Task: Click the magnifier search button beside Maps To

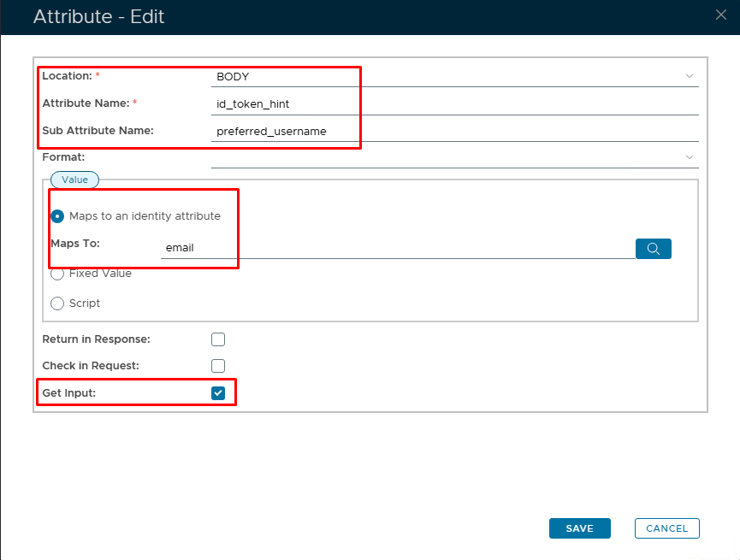Action: coord(653,248)
